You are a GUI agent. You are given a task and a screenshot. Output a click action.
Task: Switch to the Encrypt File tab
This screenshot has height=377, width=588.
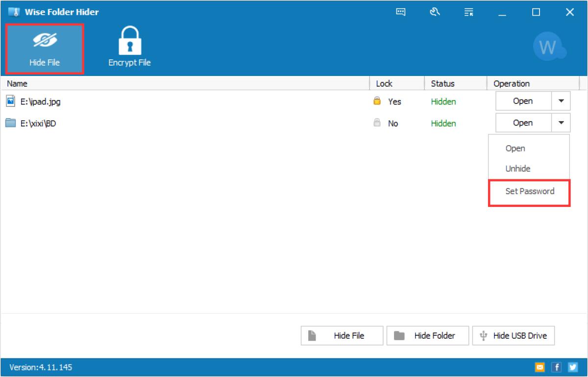[129, 49]
